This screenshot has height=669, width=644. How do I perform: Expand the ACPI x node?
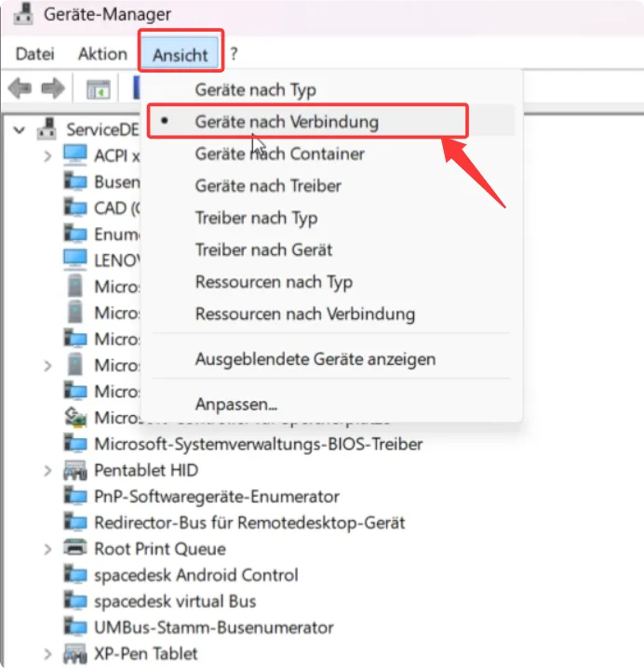(47, 156)
